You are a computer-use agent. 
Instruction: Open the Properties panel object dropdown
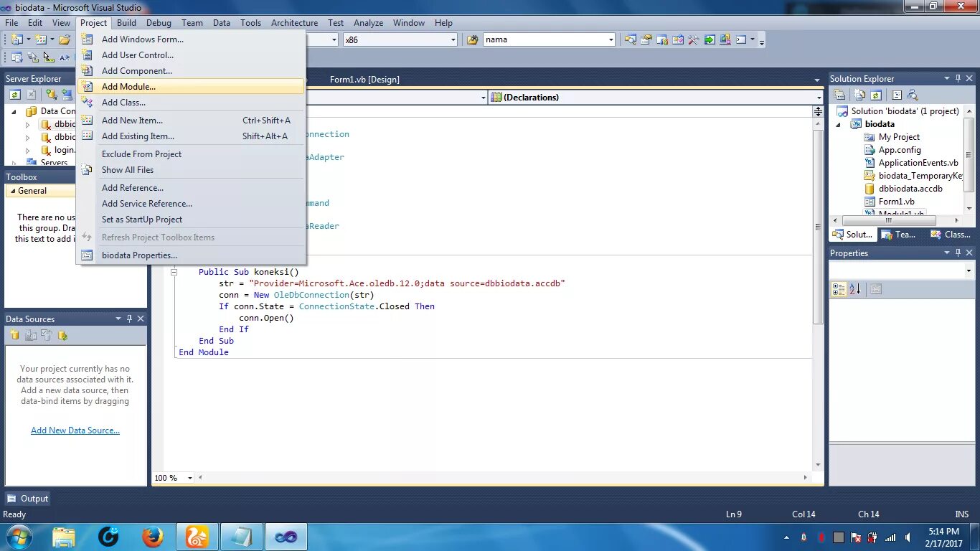(x=968, y=271)
